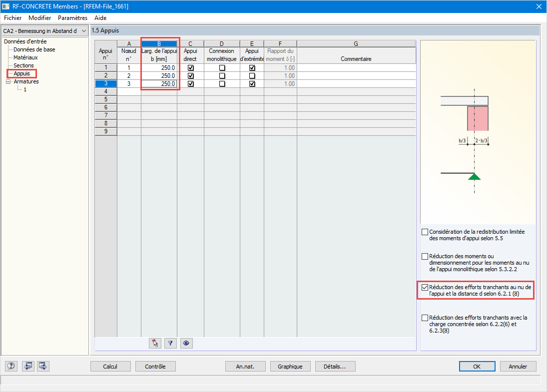The image size is (547, 392).
Task: Toggle Appui d'extrémité for support 3
Action: 252,84
